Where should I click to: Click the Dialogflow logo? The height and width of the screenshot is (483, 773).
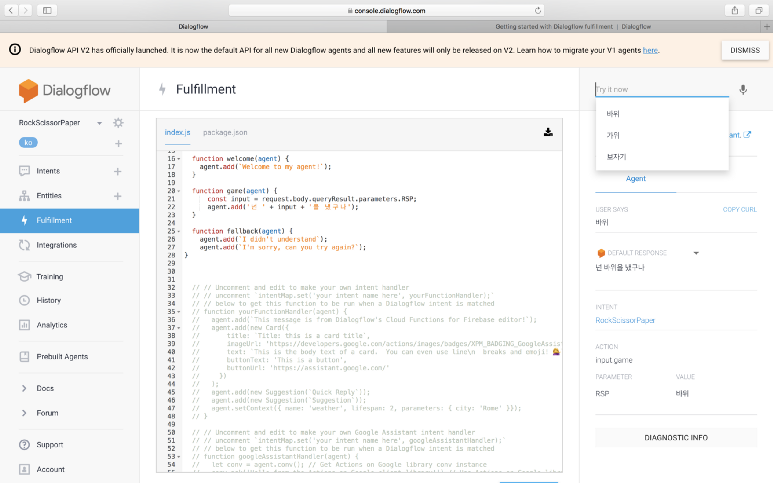(56, 91)
